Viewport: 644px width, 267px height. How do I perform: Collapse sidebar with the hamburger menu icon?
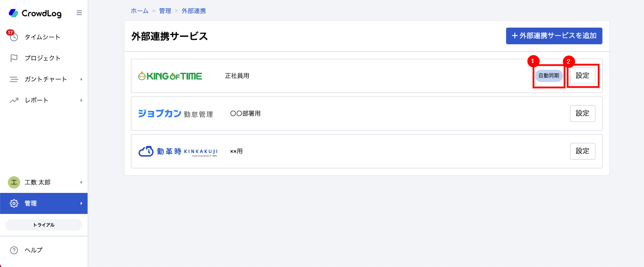coord(79,13)
